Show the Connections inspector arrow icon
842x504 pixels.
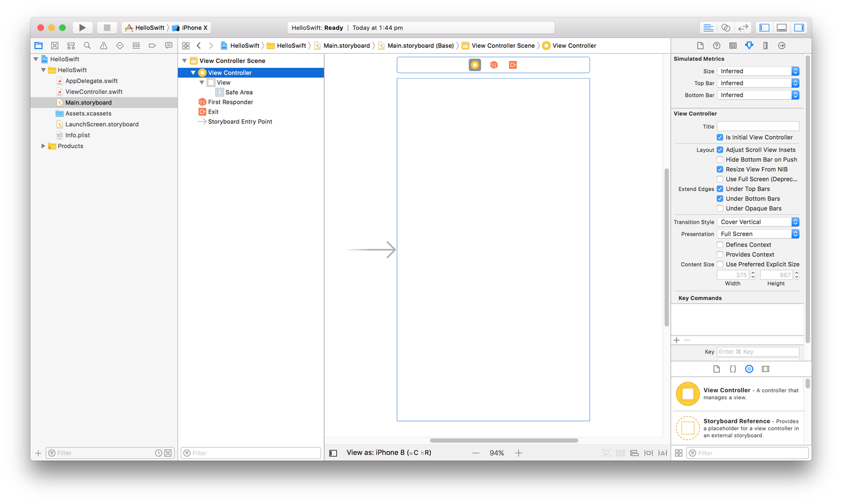[782, 46]
